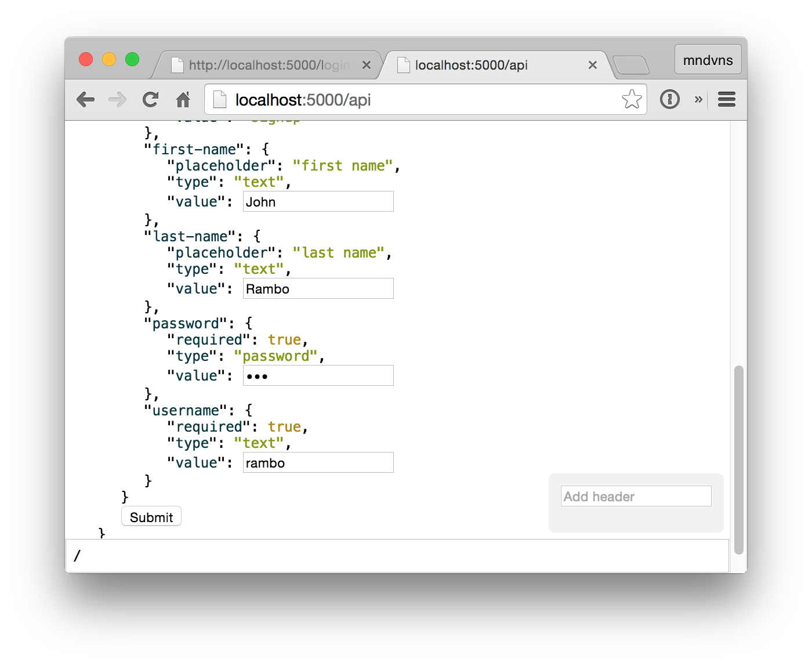Click the browser back arrow
This screenshot has width=812, height=666.
click(x=86, y=100)
